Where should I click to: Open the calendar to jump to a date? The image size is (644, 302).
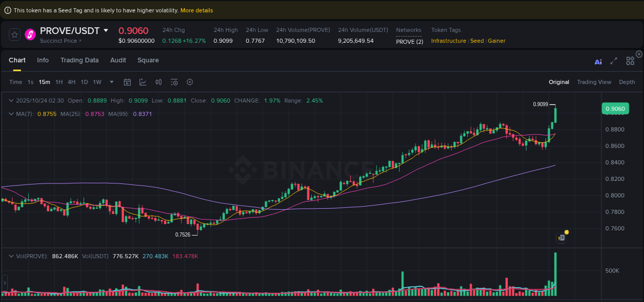(x=127, y=82)
